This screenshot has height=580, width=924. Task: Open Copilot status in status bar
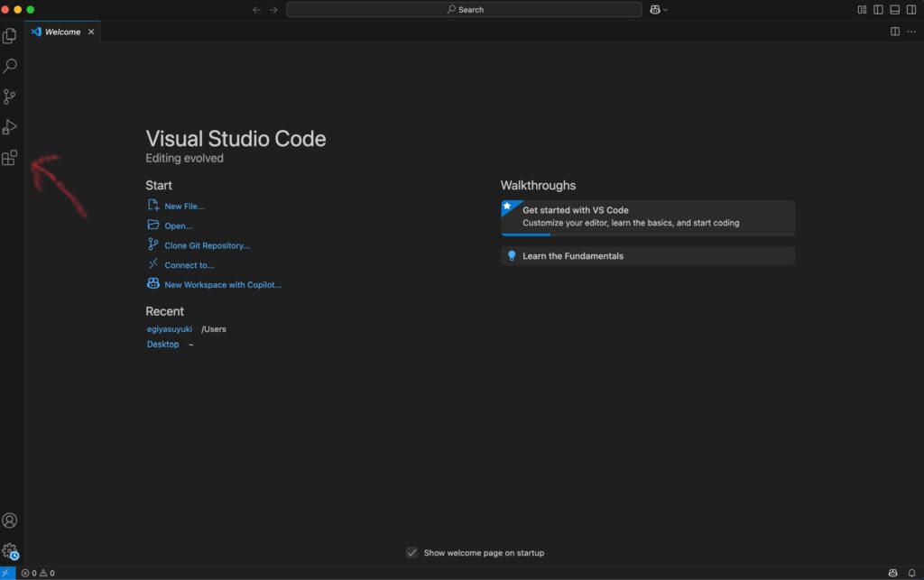click(892, 573)
